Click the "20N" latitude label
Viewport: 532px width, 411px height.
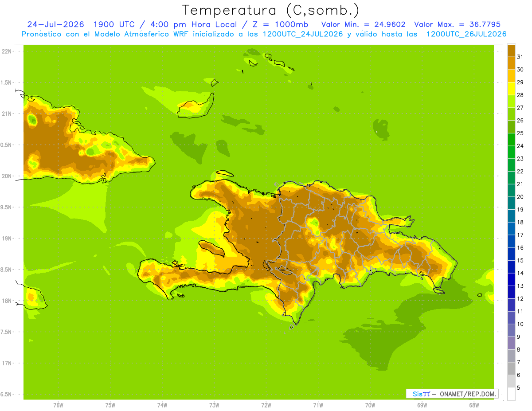pos(6,176)
